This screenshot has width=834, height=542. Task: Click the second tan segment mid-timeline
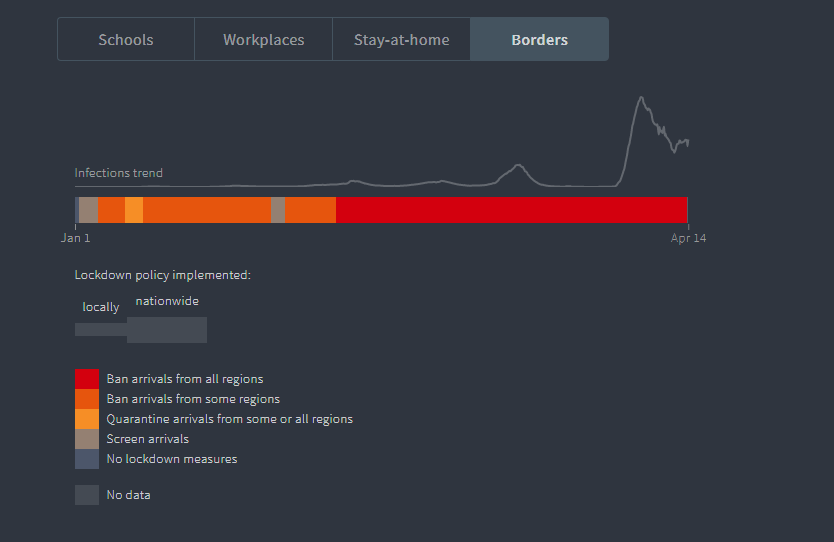(x=278, y=210)
